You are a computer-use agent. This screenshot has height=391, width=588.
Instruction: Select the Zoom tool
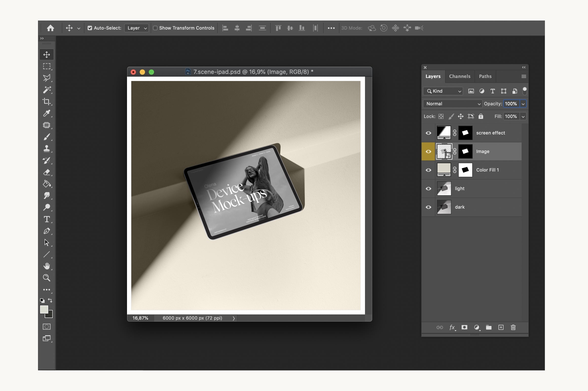pos(47,278)
